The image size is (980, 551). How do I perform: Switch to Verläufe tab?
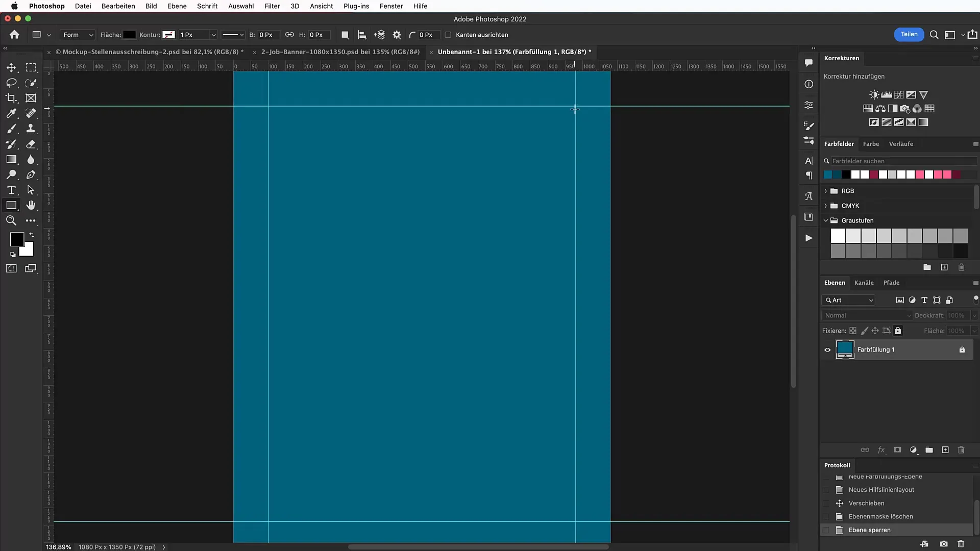click(901, 144)
